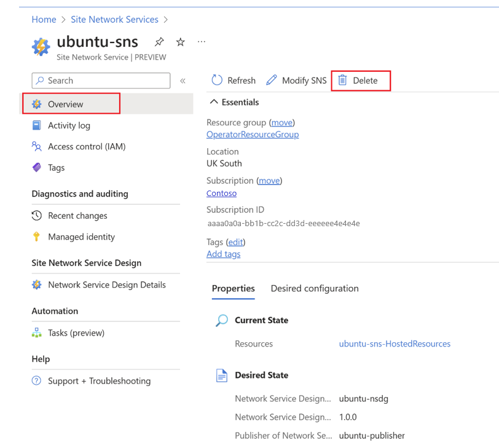
Task: Open Activity log from sidebar
Action: click(69, 125)
